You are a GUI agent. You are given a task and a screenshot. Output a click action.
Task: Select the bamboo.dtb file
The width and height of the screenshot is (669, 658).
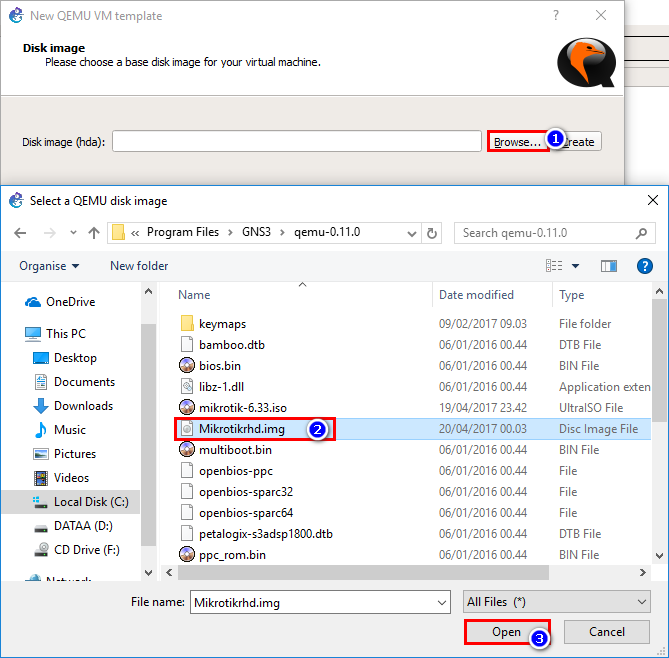pyautogui.click(x=232, y=345)
